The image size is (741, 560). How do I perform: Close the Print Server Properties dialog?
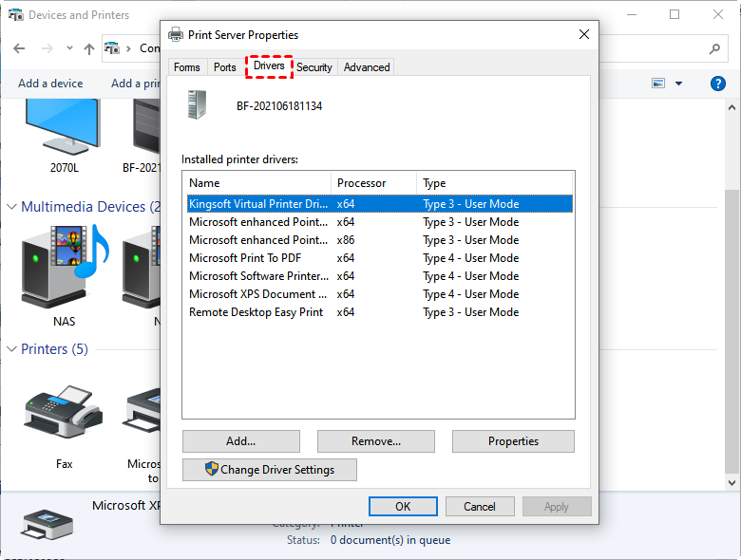point(584,34)
